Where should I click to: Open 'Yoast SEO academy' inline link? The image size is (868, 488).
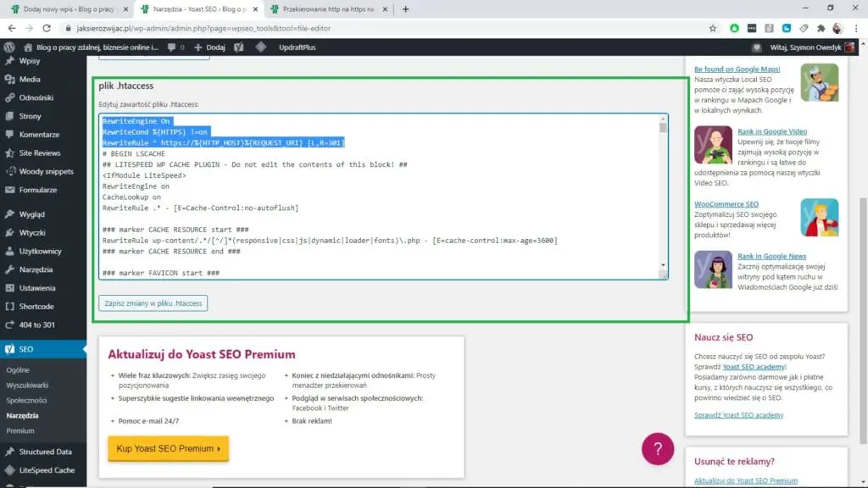[x=754, y=367]
